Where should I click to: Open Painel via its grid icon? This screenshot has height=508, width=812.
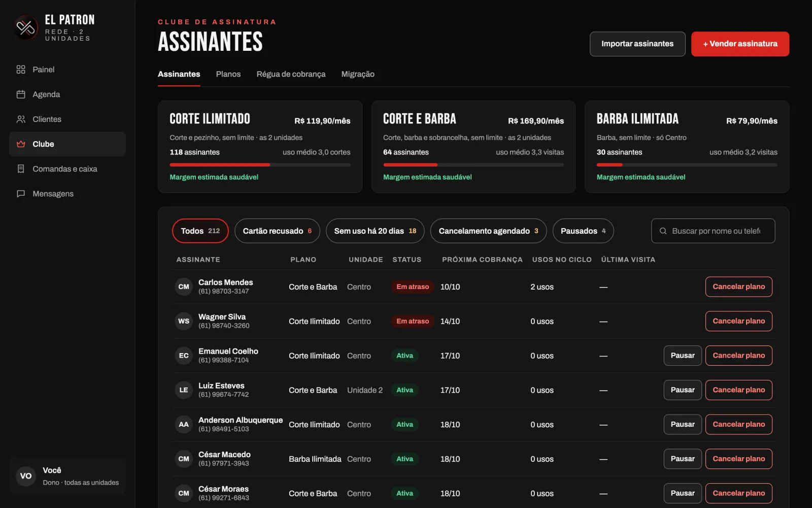click(21, 70)
